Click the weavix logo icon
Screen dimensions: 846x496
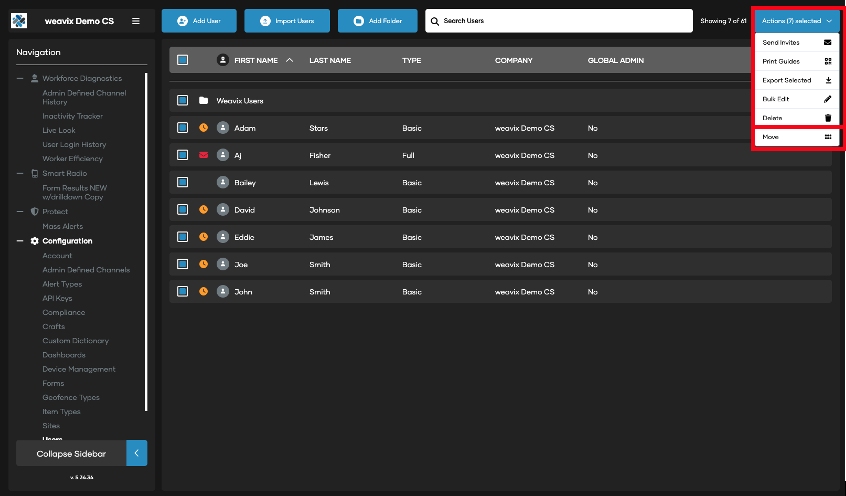[19, 21]
